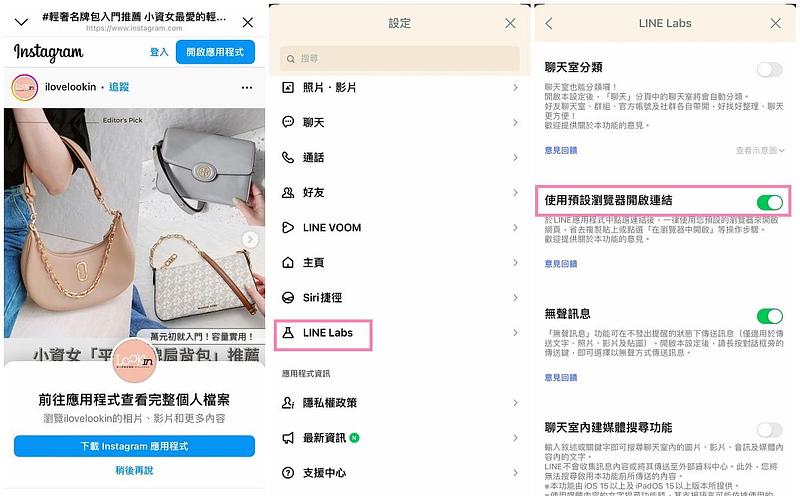
Task: Enable the 聊天室分類 toggle
Action: 769,69
